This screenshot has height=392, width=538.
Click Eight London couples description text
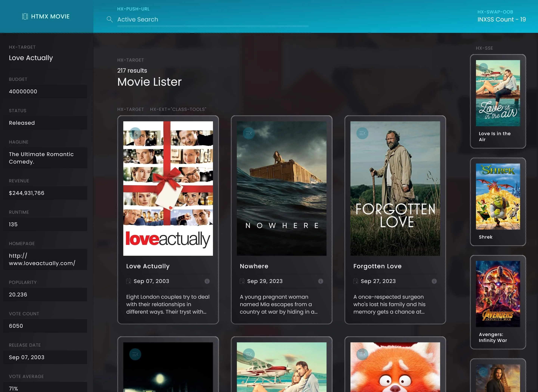(168, 304)
